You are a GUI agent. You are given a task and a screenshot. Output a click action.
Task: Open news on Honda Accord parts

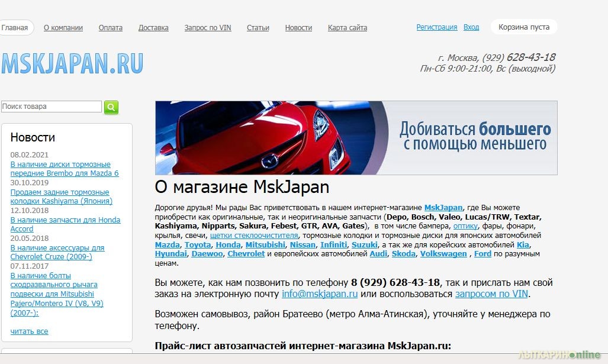(x=65, y=224)
